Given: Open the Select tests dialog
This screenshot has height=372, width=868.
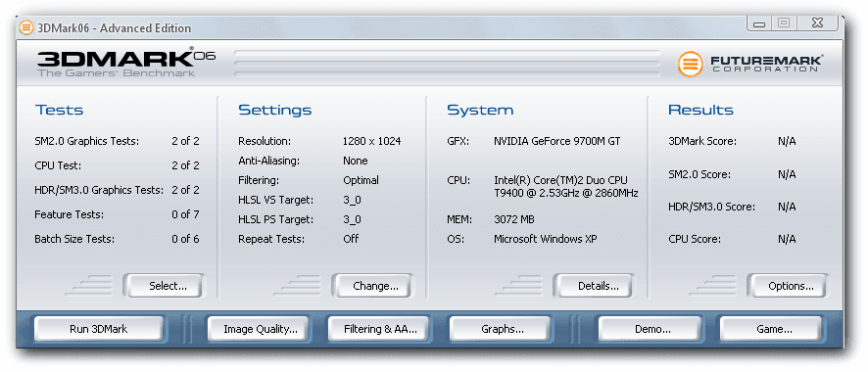Looking at the screenshot, I should tap(164, 286).
